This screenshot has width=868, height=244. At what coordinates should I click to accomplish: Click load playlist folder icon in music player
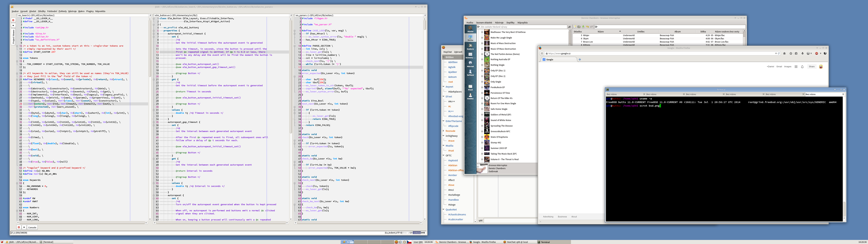click(579, 27)
